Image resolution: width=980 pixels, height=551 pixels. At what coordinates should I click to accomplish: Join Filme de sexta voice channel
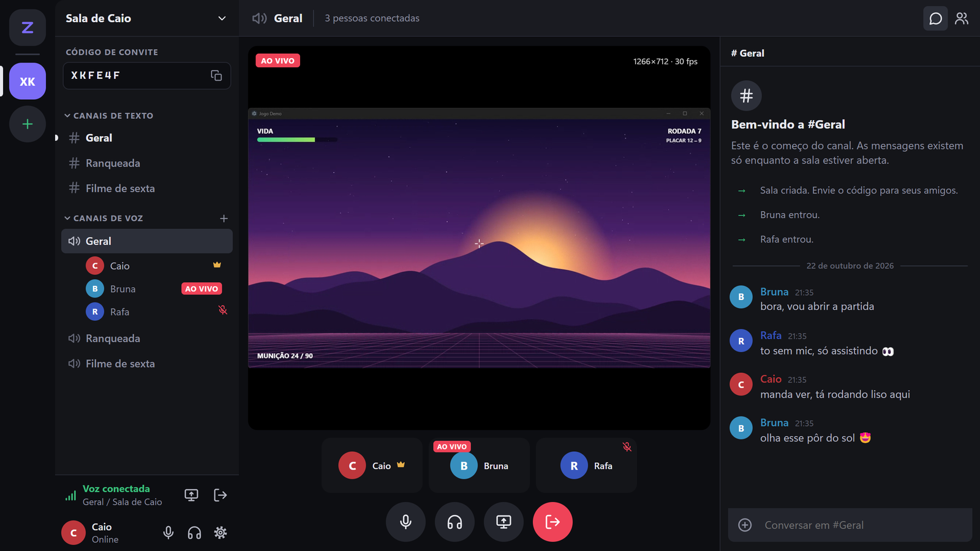[147, 364]
